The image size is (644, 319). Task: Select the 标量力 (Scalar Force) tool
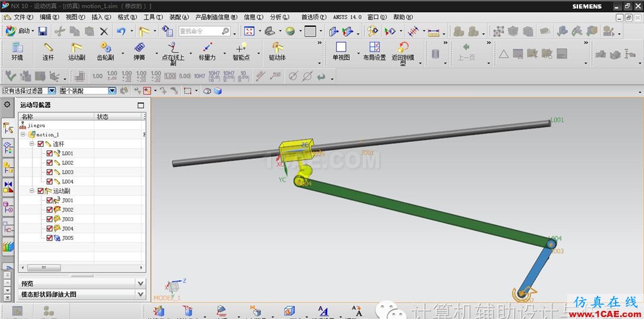click(207, 51)
